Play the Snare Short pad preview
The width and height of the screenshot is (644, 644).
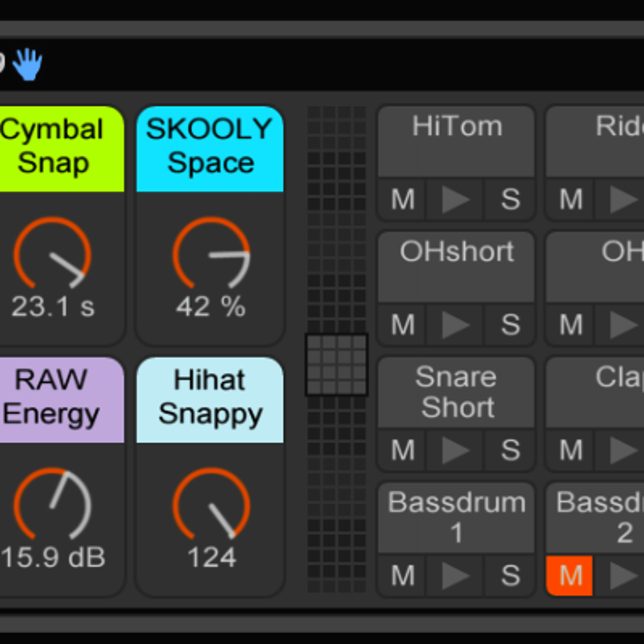point(455,450)
